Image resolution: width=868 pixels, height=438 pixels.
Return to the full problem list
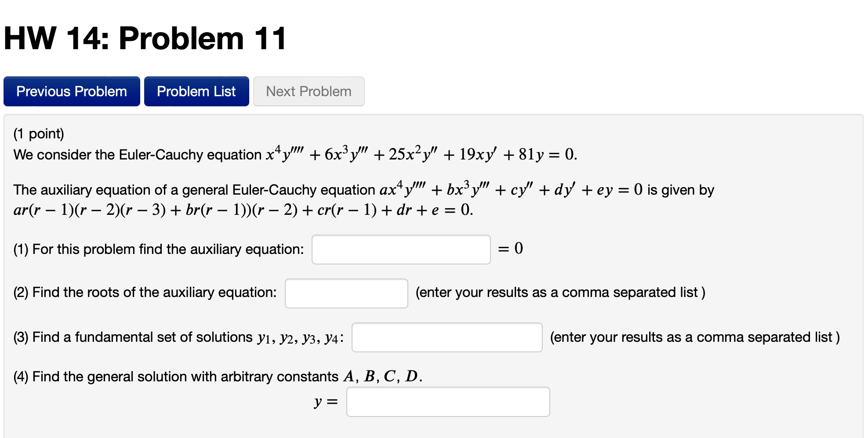point(196,91)
